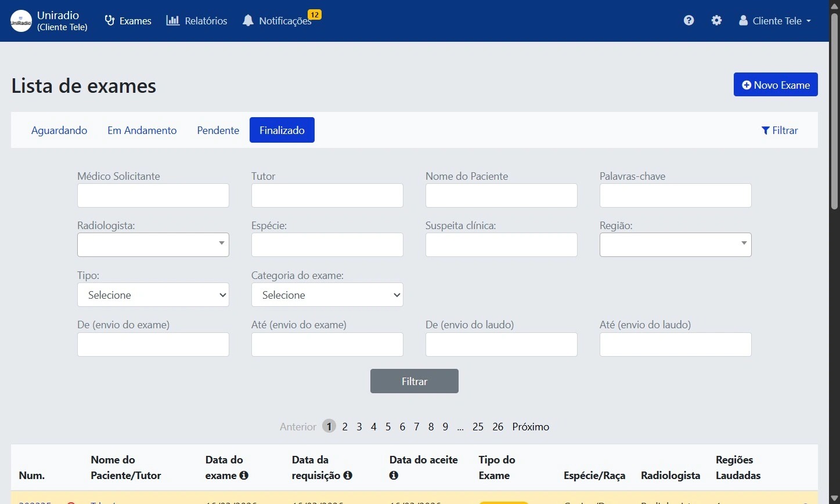Open the Tipo select box
The image size is (840, 504).
pyautogui.click(x=153, y=295)
